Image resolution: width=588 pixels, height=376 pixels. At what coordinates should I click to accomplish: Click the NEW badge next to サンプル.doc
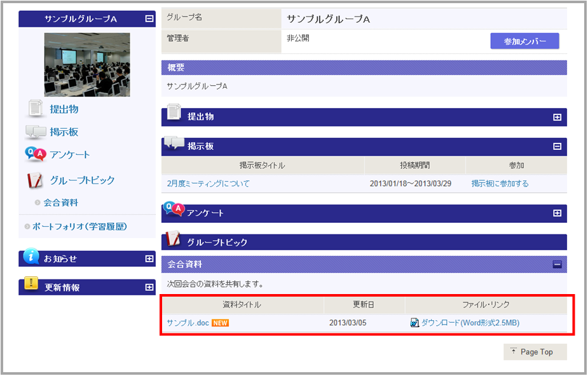[x=220, y=323]
